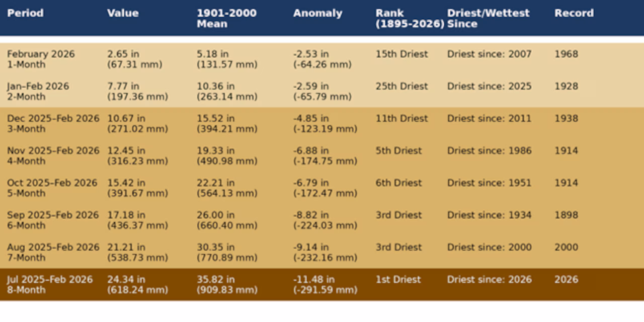Select the Anomaly column header

tap(317, 13)
